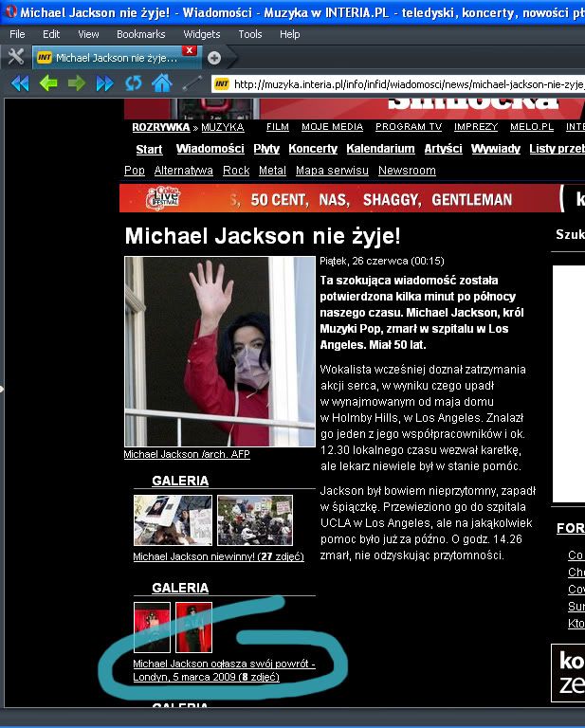Open the Alternatywa genre link
Image resolution: width=585 pixels, height=728 pixels.
click(x=183, y=171)
